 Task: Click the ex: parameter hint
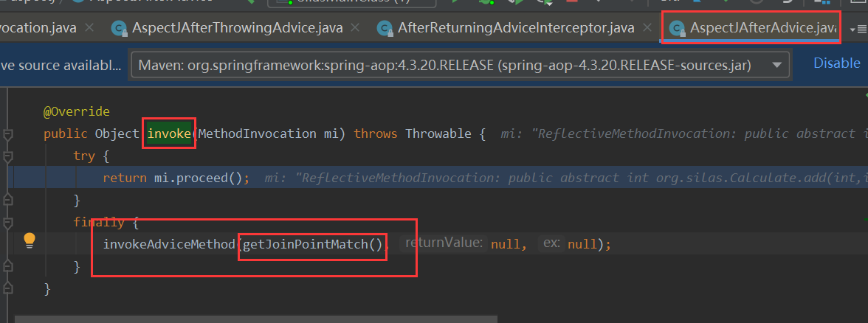[552, 243]
